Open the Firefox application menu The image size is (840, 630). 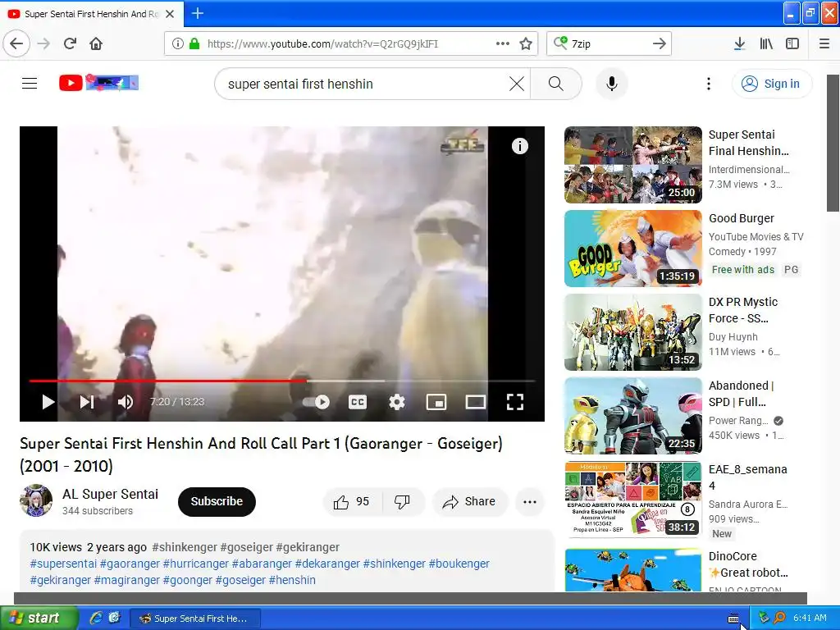point(824,43)
